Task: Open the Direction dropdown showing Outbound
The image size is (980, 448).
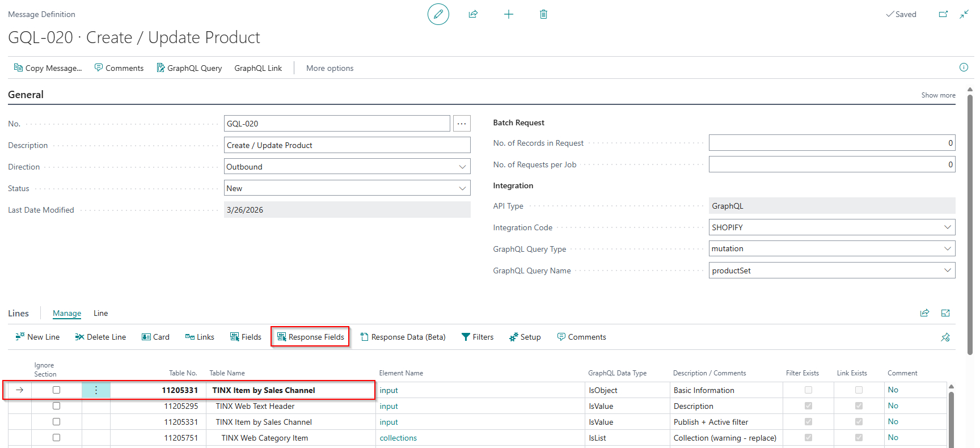Action: [x=347, y=167]
